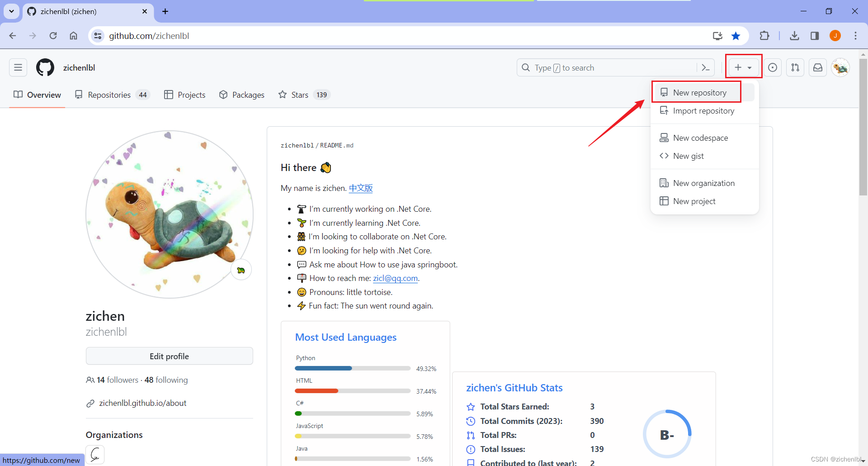The width and height of the screenshot is (868, 466).
Task: Select New project menu entry
Action: 704,201
